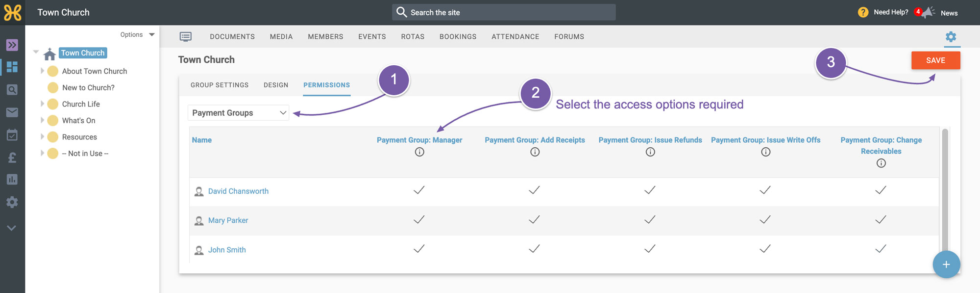This screenshot has height=293, width=980.
Task: Toggle Add Receipts permission for John Smith
Action: coord(535,249)
